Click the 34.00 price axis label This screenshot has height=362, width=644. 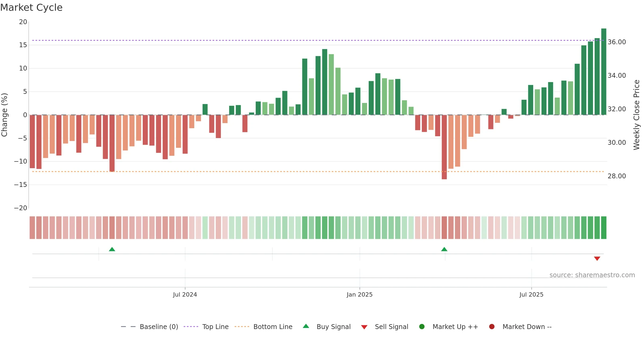pyautogui.click(x=617, y=75)
